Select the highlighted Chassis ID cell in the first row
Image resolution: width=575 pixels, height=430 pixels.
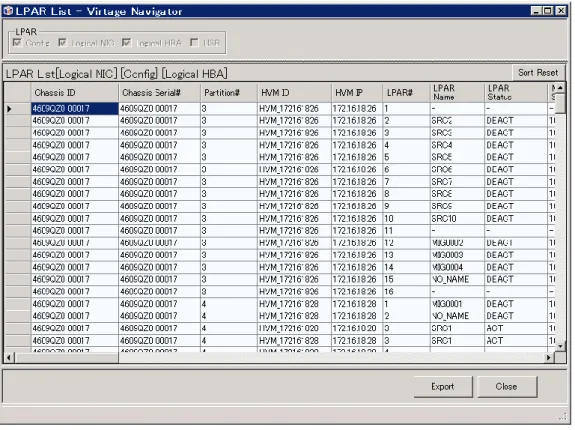(x=75, y=109)
